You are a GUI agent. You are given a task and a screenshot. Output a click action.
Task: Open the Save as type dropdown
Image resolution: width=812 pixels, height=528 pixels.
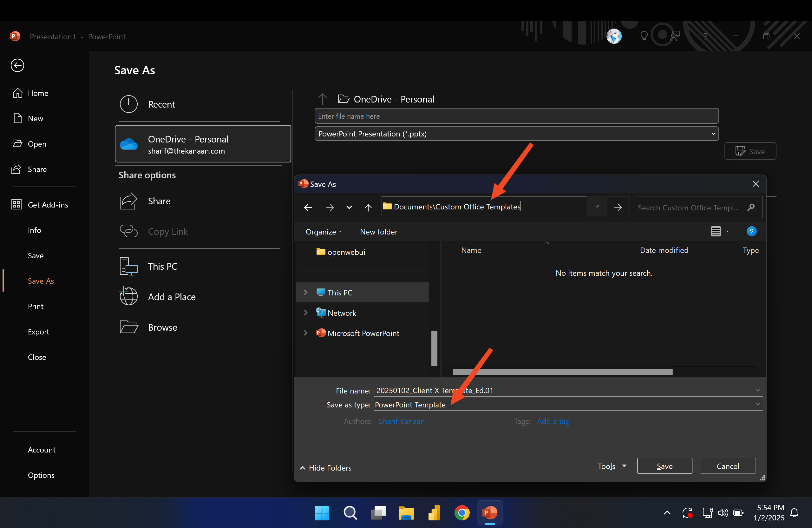[757, 405]
